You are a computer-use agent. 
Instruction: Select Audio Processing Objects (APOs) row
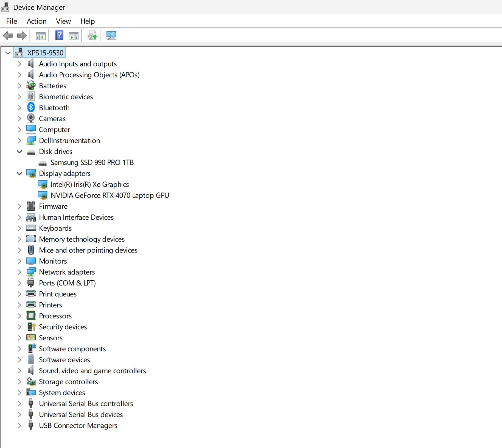pyautogui.click(x=89, y=75)
